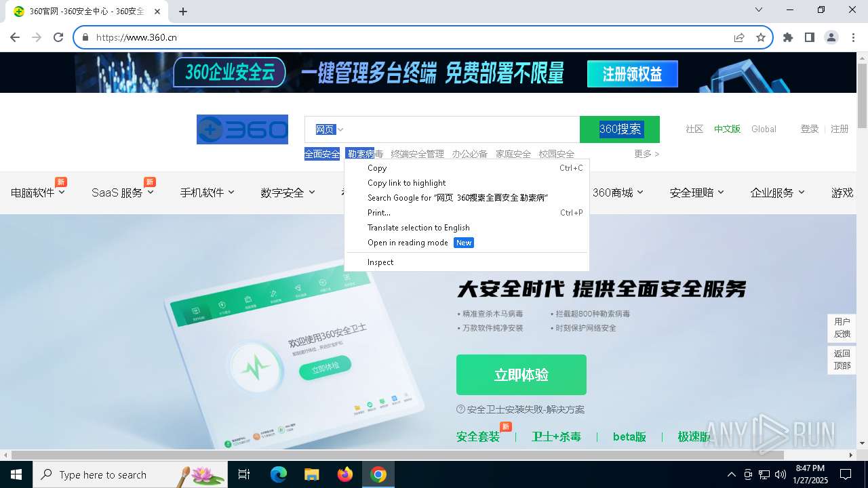Expand 手机软件 navigation menu
The image size is (868, 488).
point(208,192)
